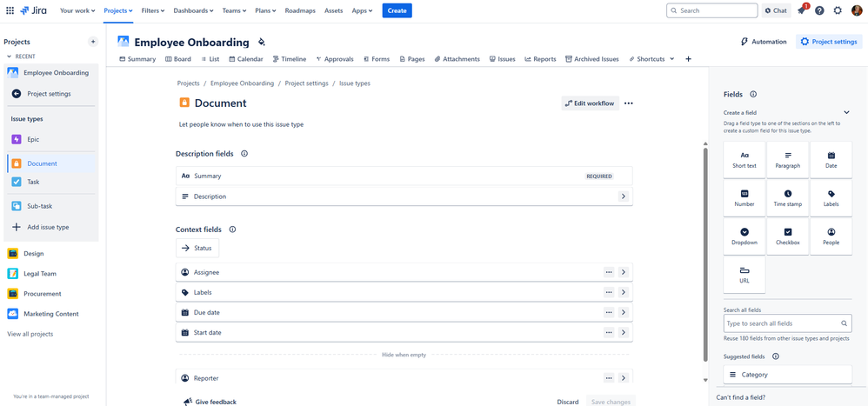Open the Your work dropdown
The image size is (868, 406).
click(77, 10)
